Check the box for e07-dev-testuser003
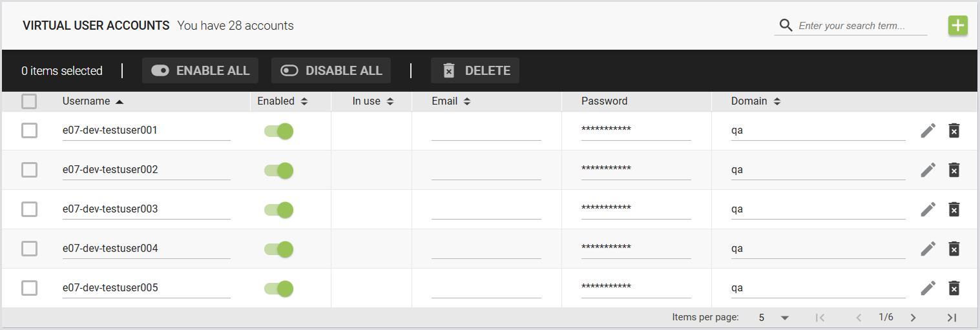 tap(29, 209)
